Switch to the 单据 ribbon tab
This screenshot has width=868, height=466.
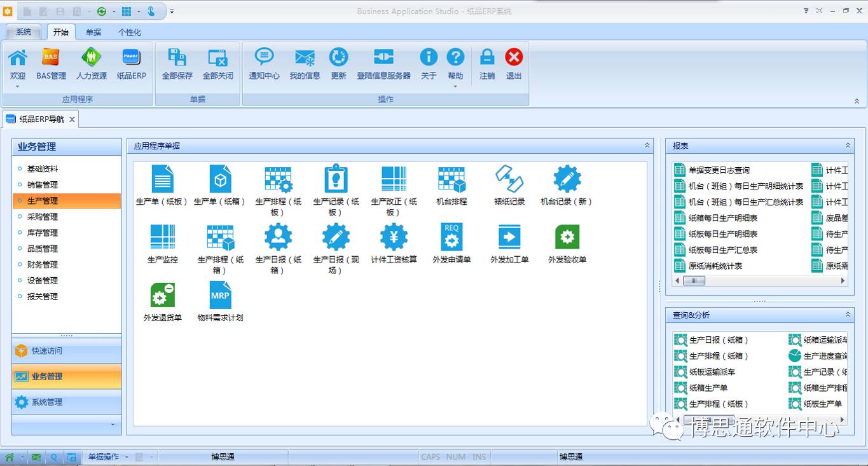tap(93, 32)
